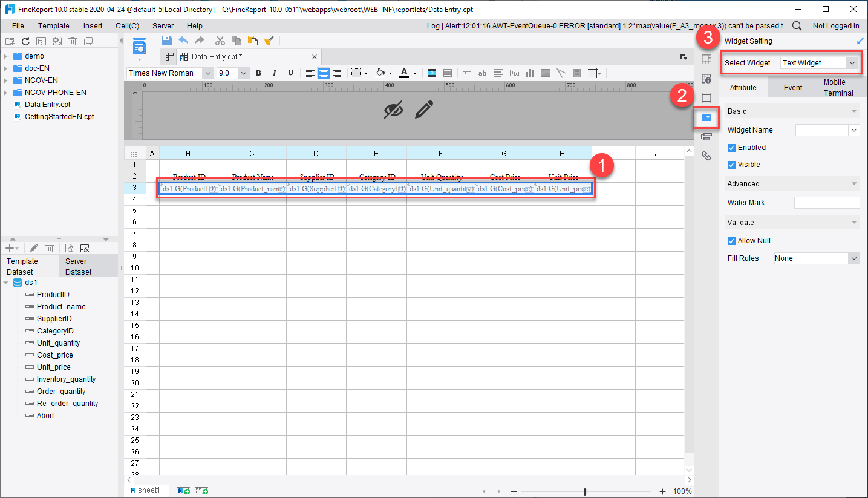Uncheck the Visible checkbox
The height and width of the screenshot is (498, 868).
tap(731, 164)
